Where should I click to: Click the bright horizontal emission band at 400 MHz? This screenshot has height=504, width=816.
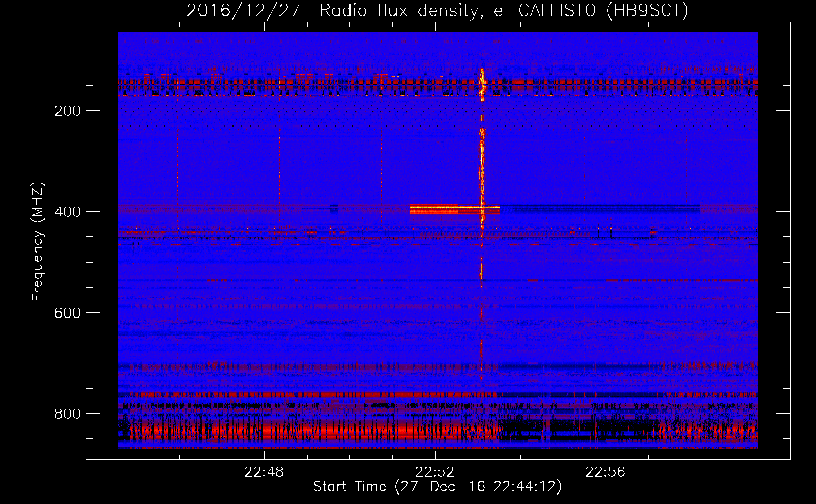[454, 209]
